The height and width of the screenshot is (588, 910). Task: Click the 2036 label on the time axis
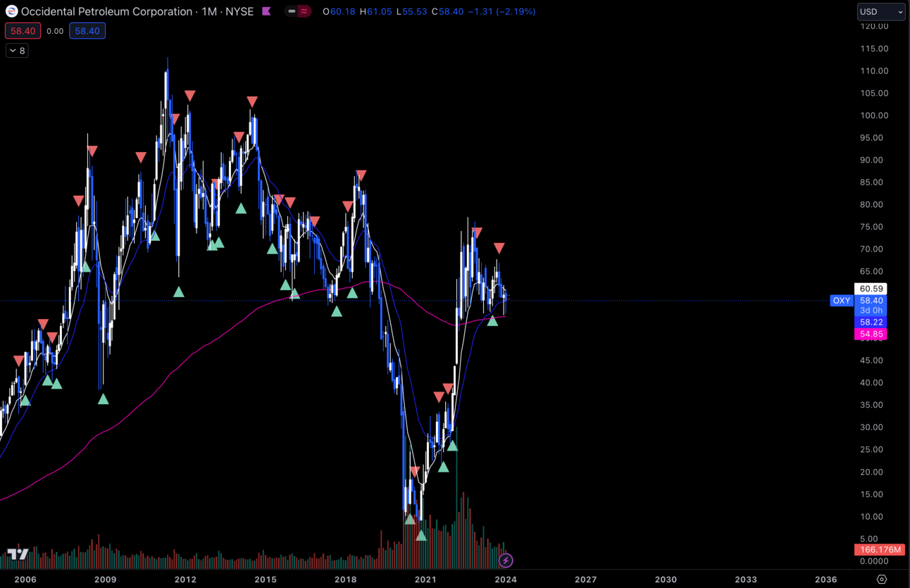tap(826, 580)
